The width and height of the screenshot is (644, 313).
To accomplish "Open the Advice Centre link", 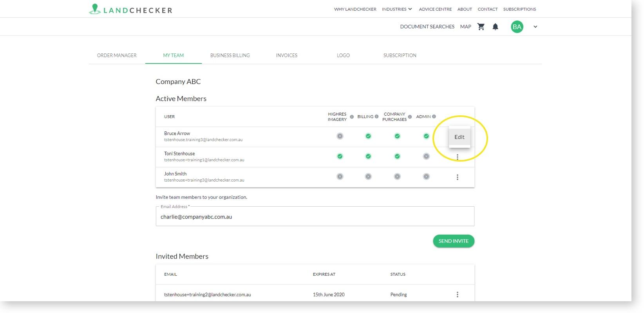I will tap(435, 9).
